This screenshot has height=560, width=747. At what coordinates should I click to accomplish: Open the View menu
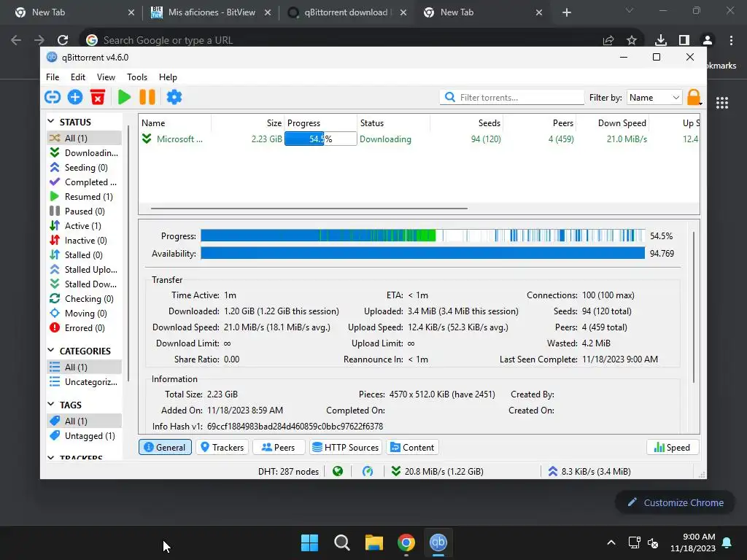point(106,77)
